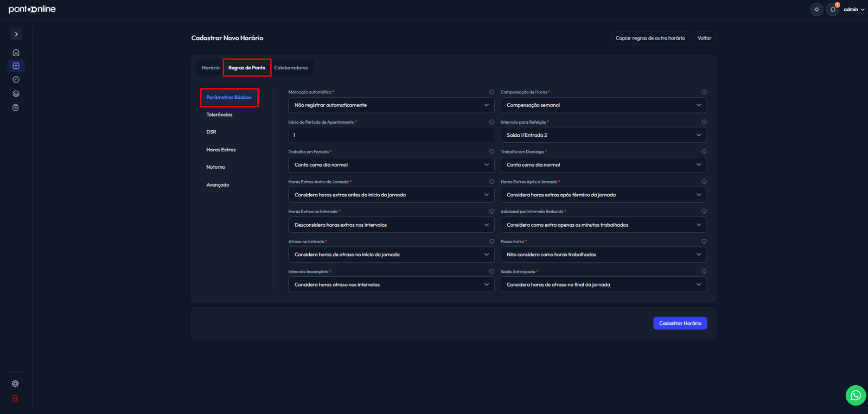Click Copiar regras de outro horário

[x=650, y=38]
